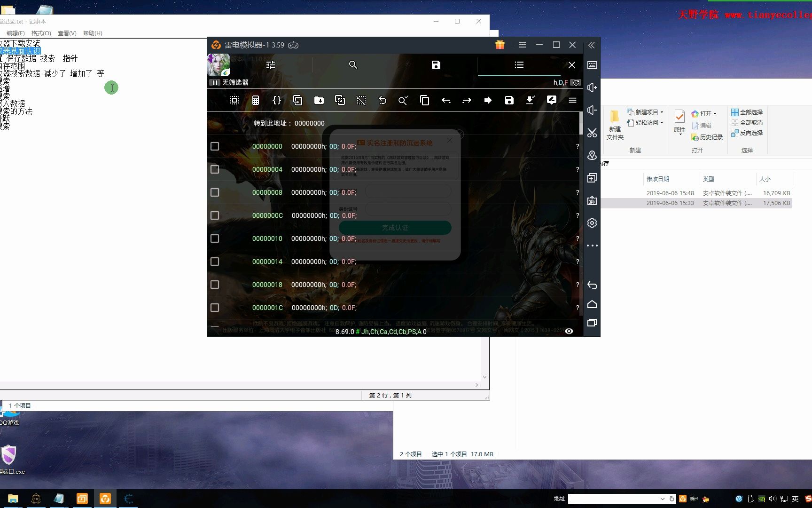Open the 帮助(H) menu in Notepad
The image size is (812, 508).
point(93,33)
